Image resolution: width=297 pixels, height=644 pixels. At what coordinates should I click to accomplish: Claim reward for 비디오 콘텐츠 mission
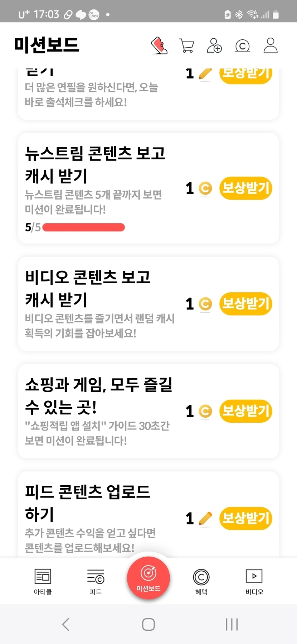(x=245, y=304)
